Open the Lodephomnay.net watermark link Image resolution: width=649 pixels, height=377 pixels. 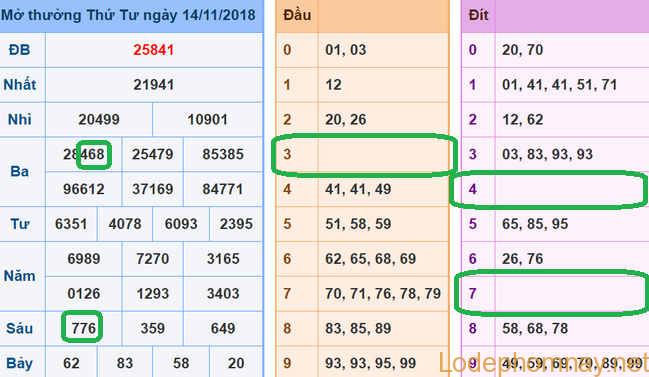point(543,363)
